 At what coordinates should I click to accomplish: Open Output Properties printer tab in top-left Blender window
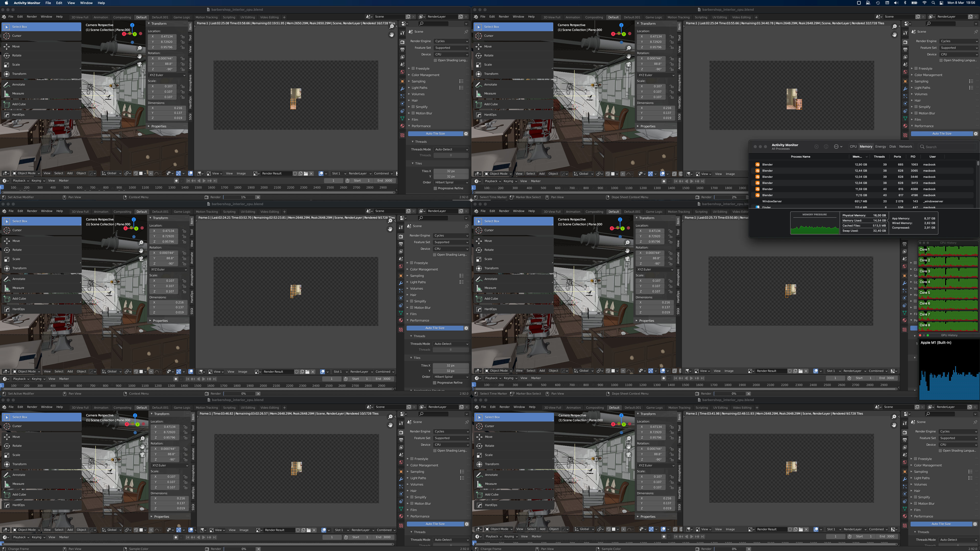coord(402,50)
